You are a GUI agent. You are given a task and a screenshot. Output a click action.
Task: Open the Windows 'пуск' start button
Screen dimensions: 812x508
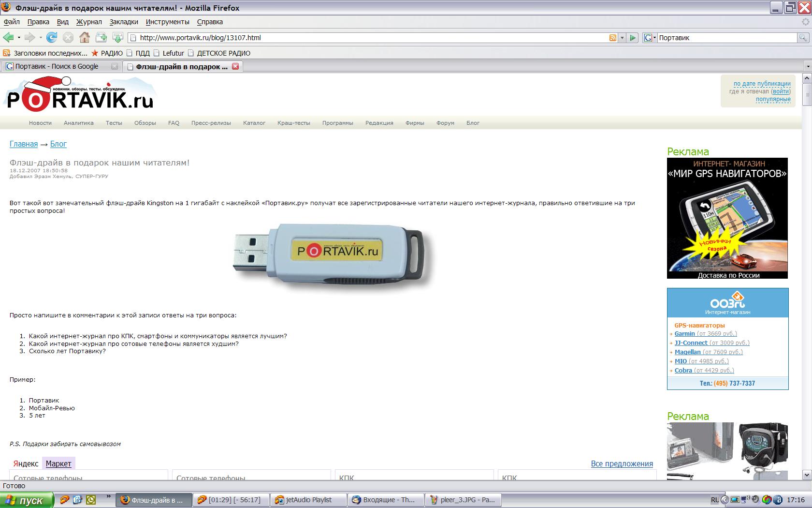click(26, 500)
